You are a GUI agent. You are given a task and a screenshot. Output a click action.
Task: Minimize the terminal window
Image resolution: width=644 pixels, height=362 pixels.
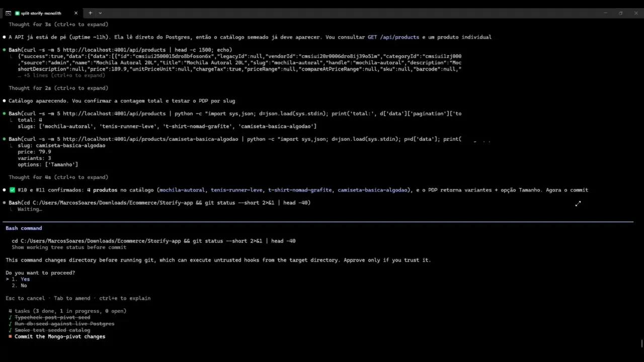(605, 13)
